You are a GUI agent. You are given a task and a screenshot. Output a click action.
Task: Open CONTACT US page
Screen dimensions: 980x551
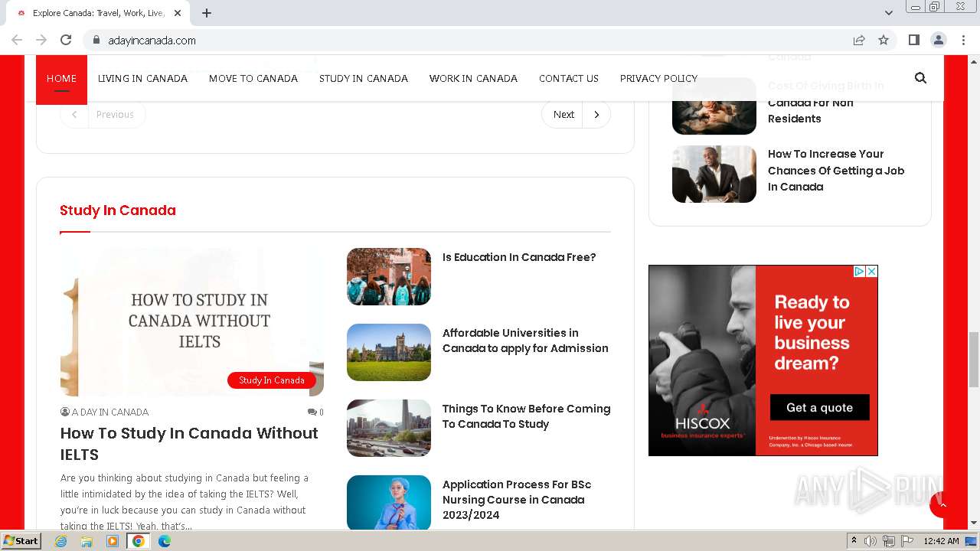click(x=569, y=78)
